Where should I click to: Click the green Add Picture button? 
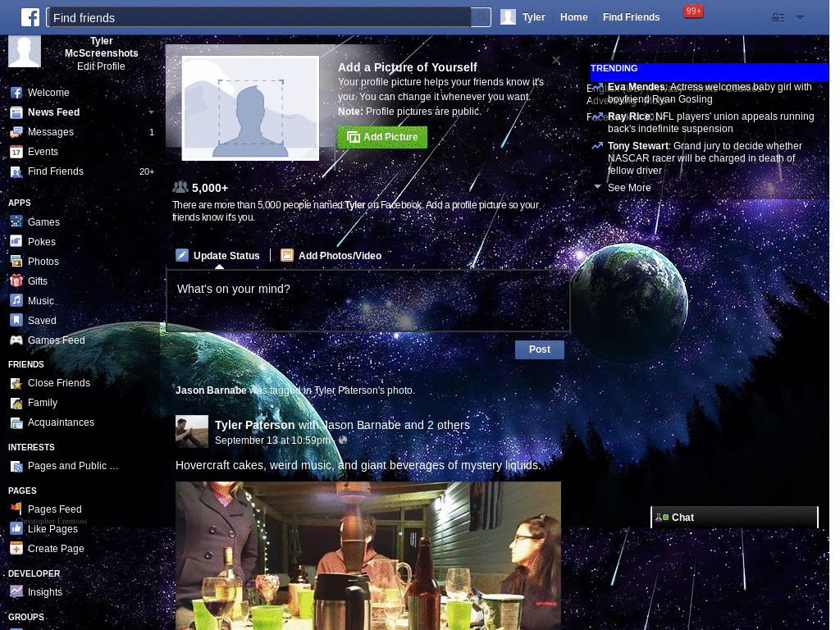coord(382,137)
